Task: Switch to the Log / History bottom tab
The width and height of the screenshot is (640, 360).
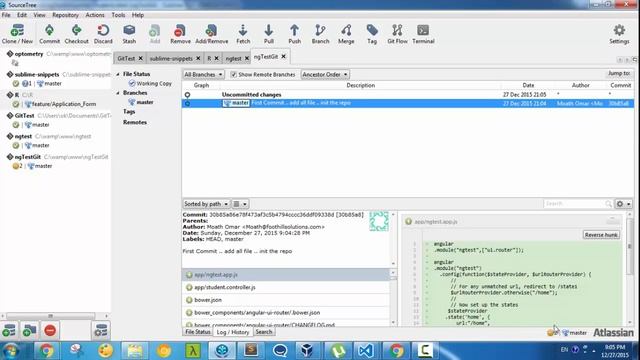Action: (x=233, y=332)
